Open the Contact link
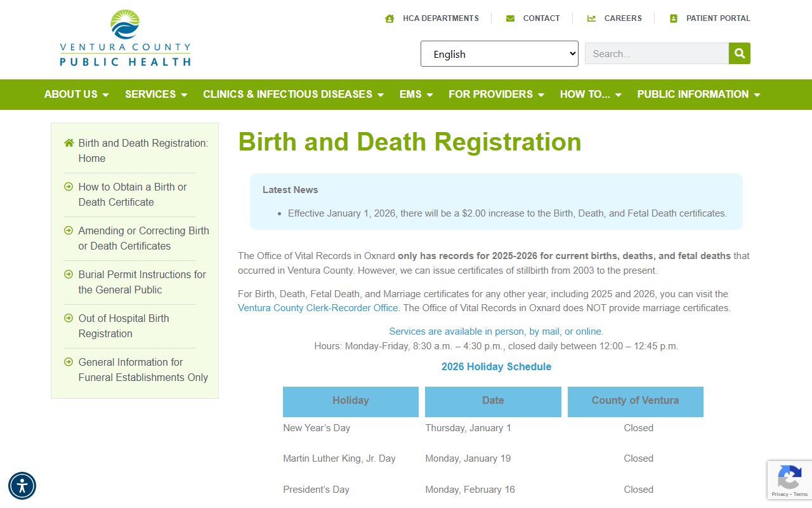Screen dimensions: 812x508 point(541,18)
